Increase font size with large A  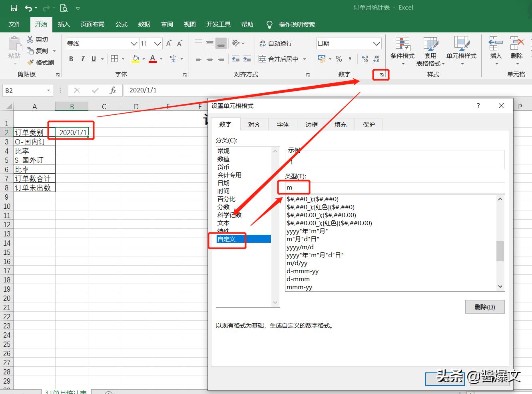pos(169,43)
